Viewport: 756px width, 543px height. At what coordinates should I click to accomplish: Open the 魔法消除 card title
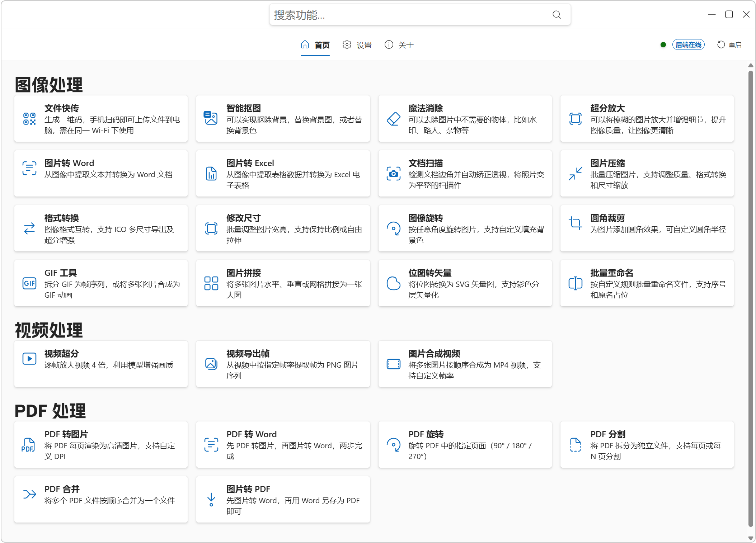[x=426, y=108]
